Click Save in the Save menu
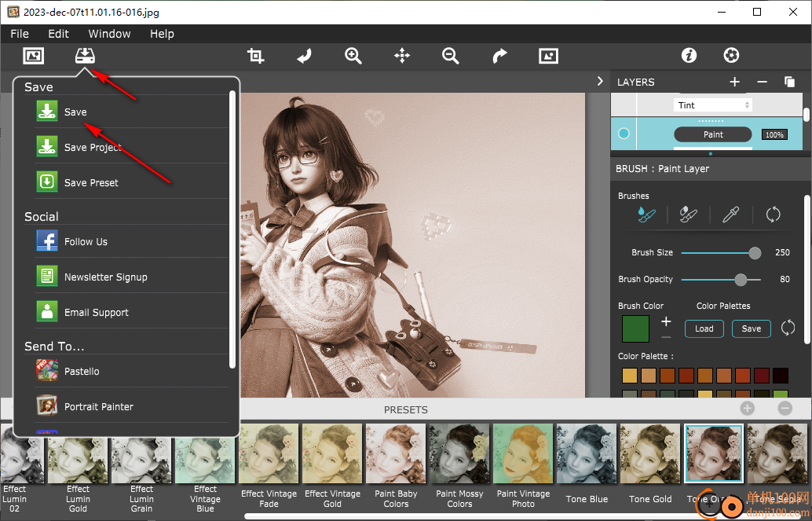 tap(131, 112)
